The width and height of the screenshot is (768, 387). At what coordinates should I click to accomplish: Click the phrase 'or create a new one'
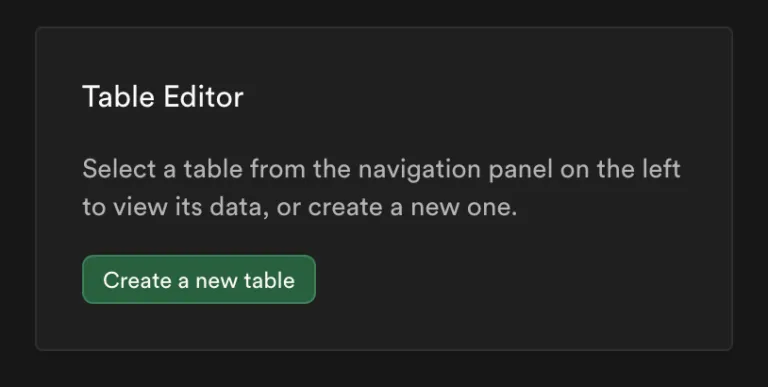click(x=396, y=207)
